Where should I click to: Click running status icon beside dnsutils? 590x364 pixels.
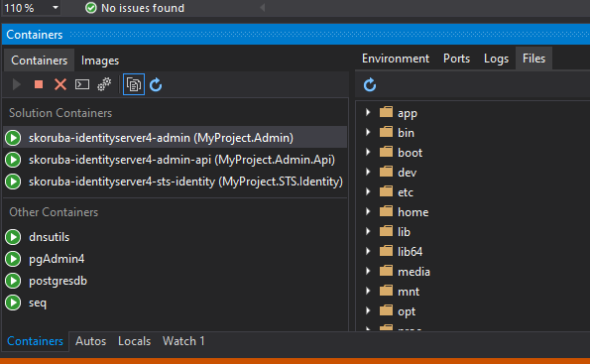tap(13, 237)
